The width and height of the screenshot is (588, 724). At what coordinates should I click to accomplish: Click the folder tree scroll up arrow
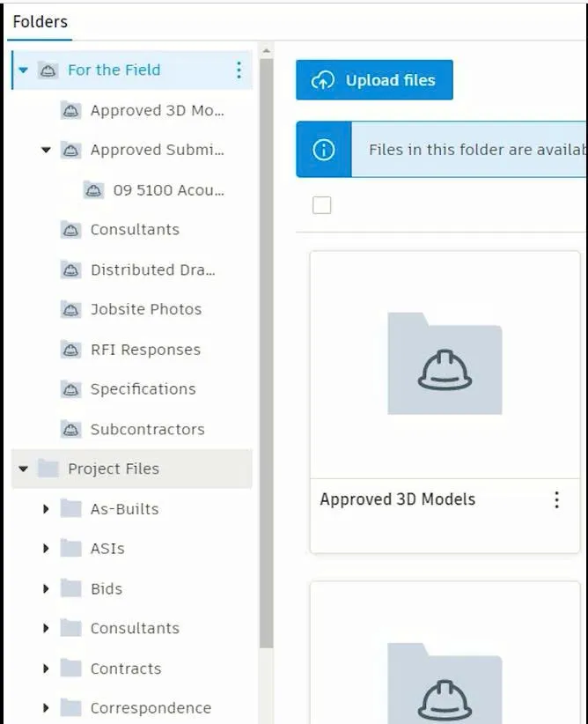267,50
